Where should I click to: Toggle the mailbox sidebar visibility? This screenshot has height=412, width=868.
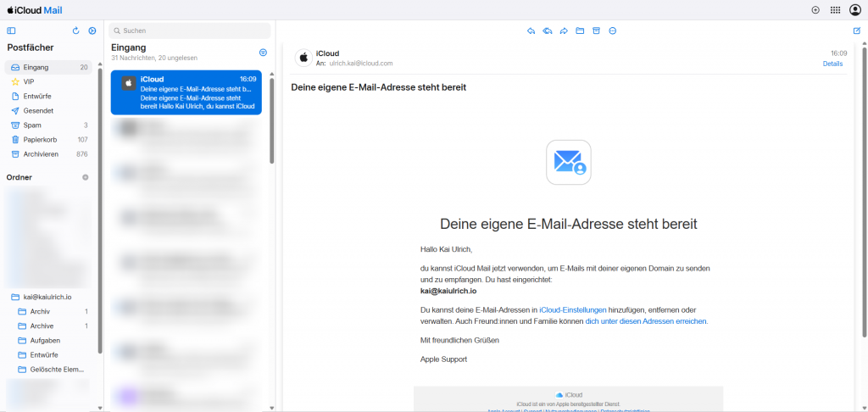(x=11, y=31)
